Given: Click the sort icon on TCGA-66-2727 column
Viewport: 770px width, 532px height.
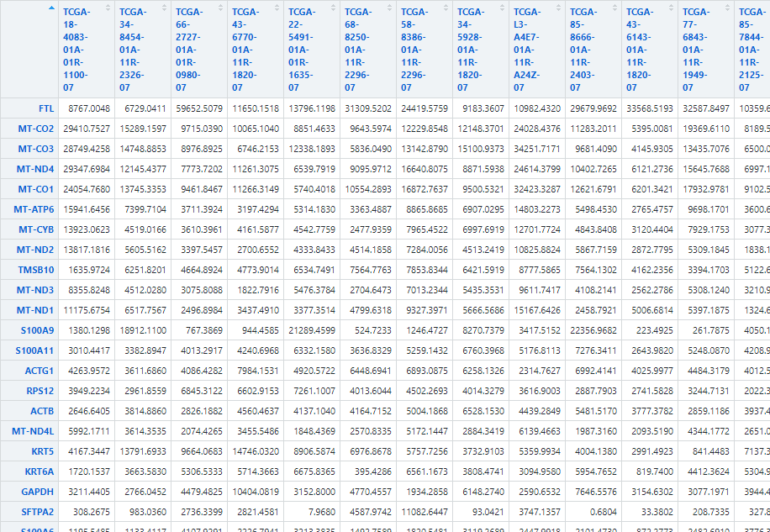Looking at the screenshot, I should (222, 8).
